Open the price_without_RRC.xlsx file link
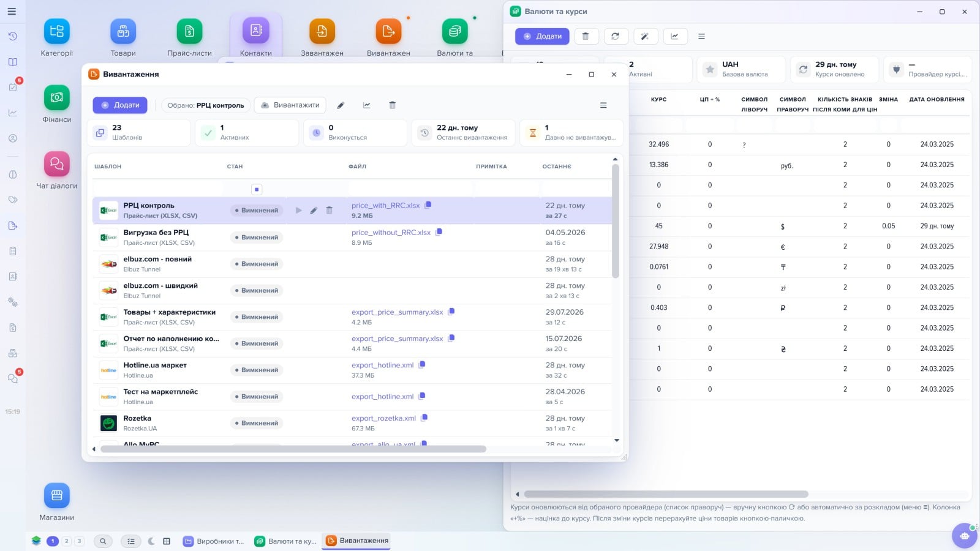 391,233
